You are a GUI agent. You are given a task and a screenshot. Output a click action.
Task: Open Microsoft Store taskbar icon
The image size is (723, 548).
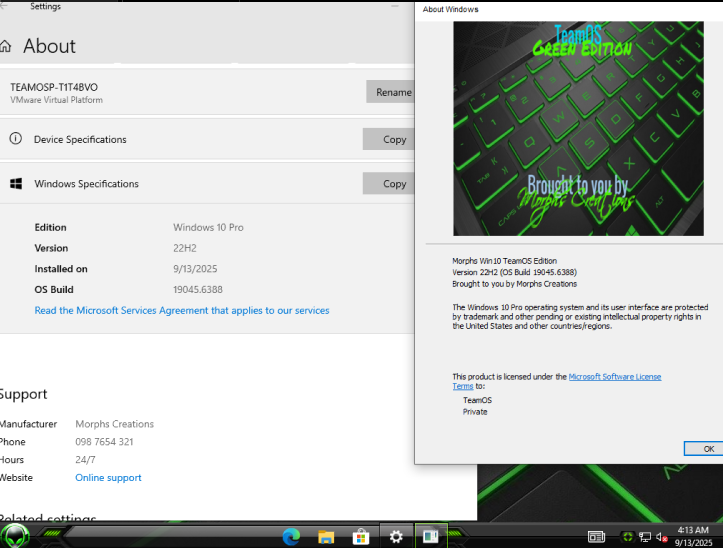pyautogui.click(x=361, y=537)
